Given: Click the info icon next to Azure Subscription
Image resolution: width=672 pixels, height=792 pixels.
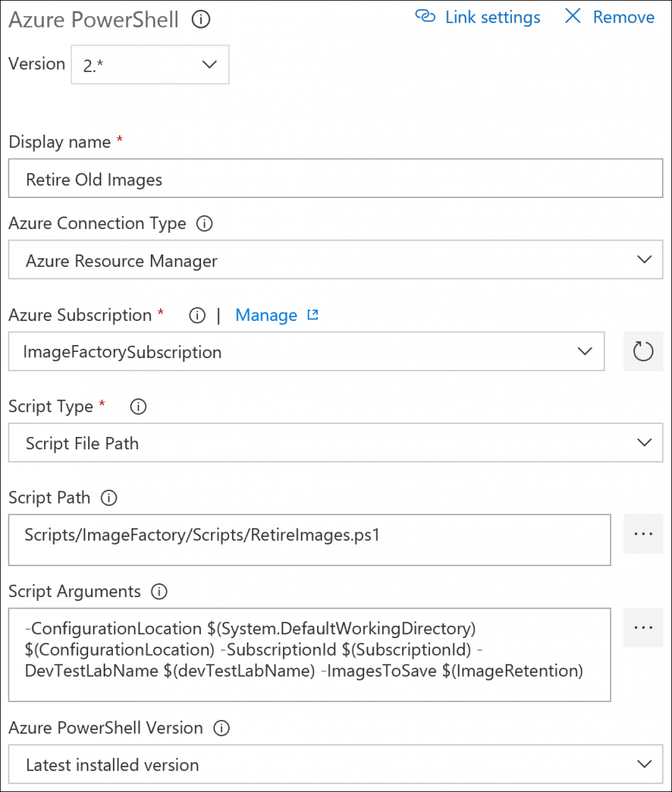Looking at the screenshot, I should [197, 316].
